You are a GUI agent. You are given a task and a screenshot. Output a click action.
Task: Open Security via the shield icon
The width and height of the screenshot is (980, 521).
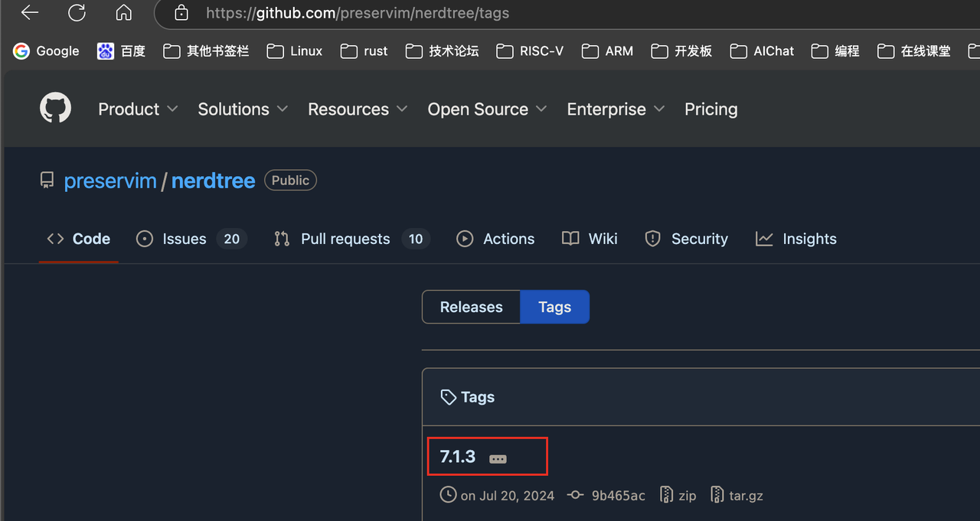pyautogui.click(x=652, y=239)
